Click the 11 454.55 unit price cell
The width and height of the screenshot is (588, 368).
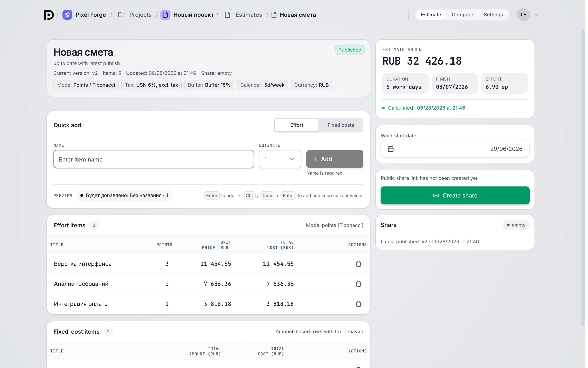coord(216,264)
